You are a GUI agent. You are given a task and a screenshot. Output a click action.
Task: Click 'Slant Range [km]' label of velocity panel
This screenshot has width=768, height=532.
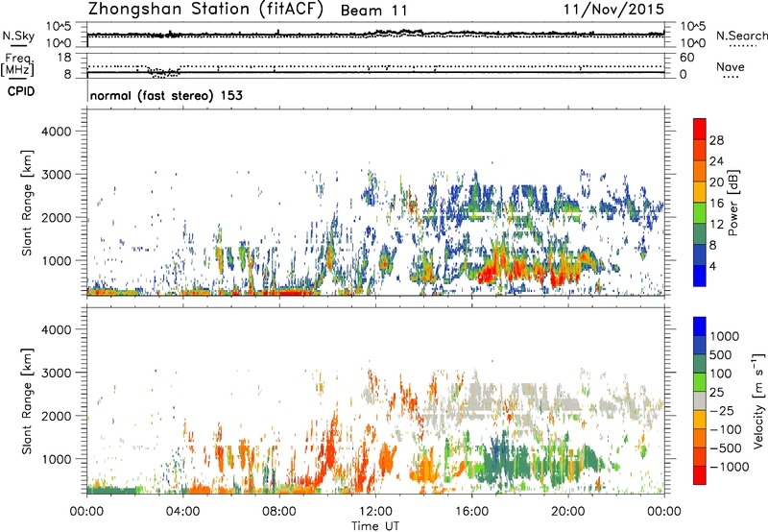pos(27,401)
